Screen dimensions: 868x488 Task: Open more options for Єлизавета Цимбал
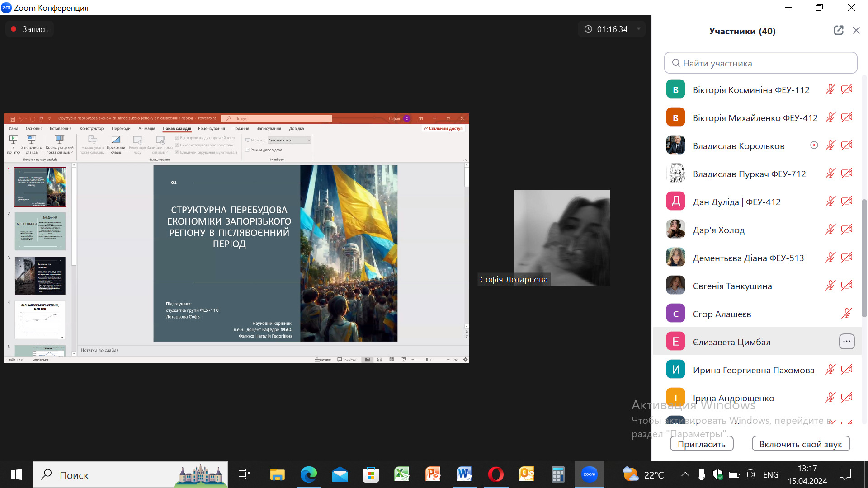[847, 342]
